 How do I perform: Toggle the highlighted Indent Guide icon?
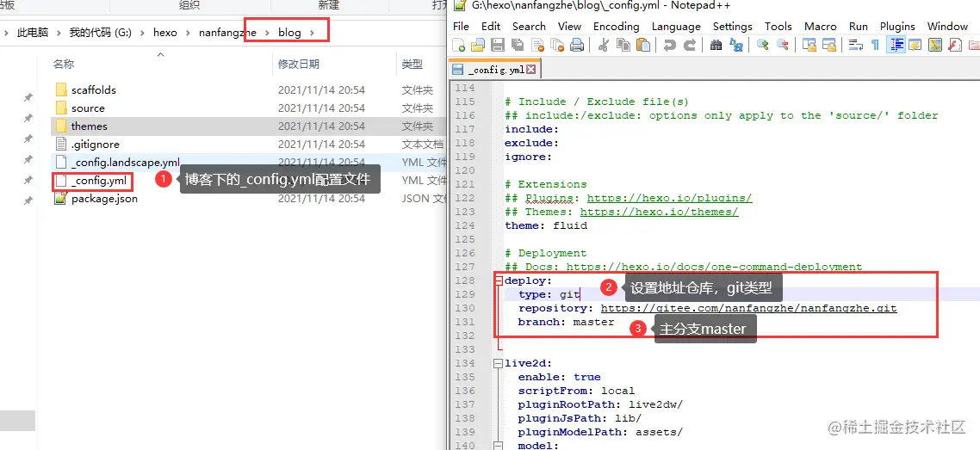click(x=896, y=45)
